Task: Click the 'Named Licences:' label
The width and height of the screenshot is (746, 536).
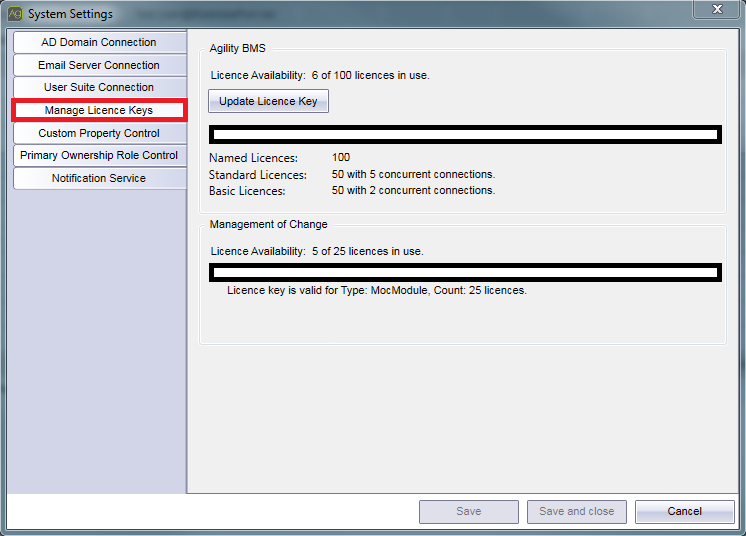Action: point(253,158)
